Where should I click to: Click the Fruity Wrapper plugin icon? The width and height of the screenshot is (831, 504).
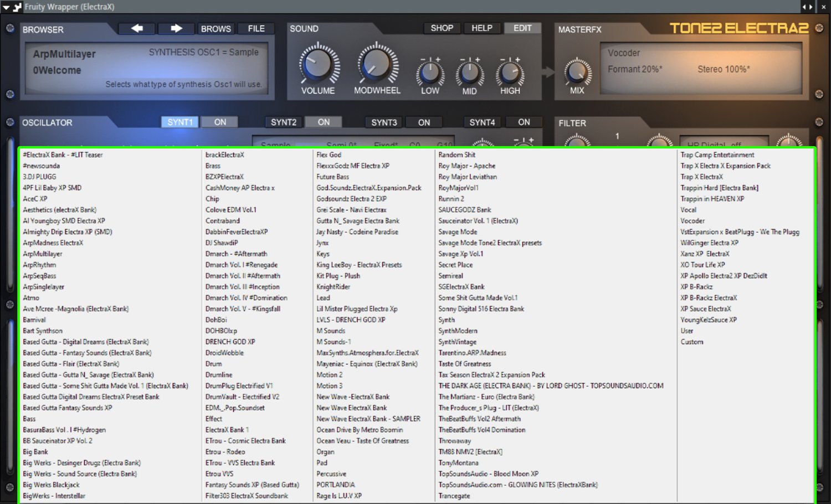[x=17, y=7]
